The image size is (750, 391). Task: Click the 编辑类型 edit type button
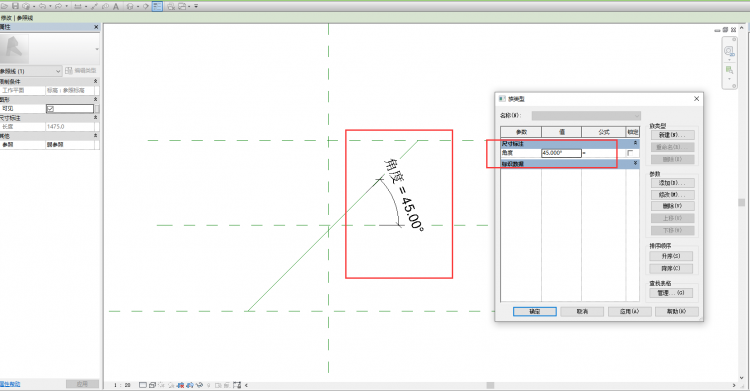[x=81, y=71]
